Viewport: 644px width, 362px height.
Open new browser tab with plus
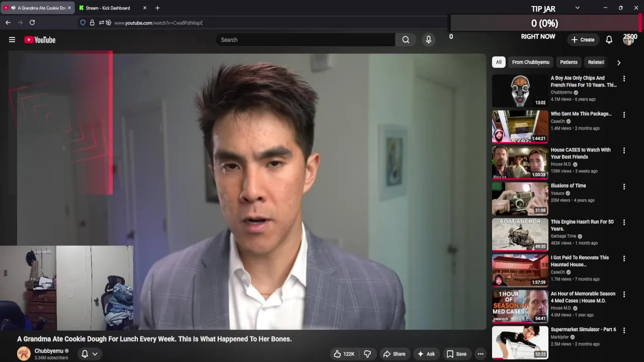157,8
